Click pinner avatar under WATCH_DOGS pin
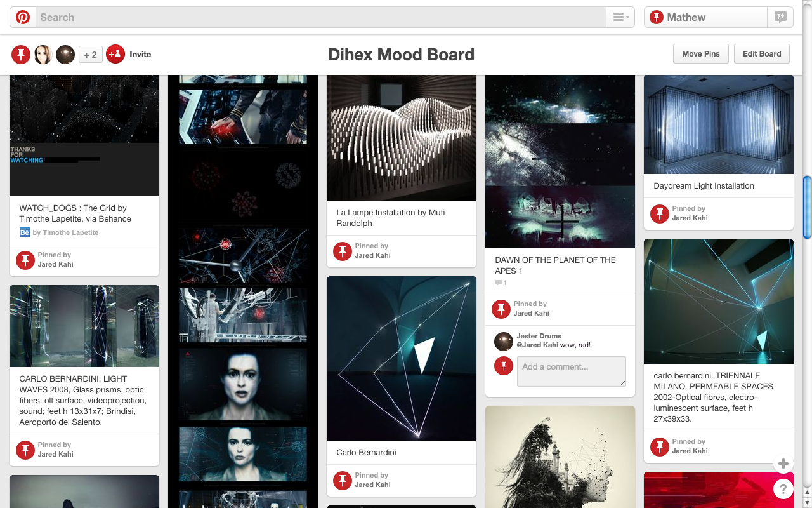 click(25, 260)
